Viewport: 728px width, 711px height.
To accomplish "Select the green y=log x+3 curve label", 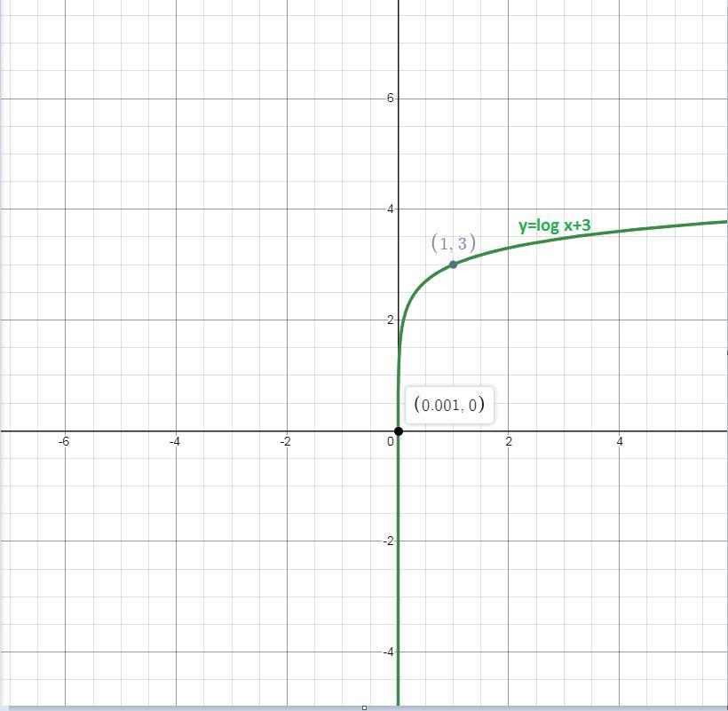I will tap(554, 225).
